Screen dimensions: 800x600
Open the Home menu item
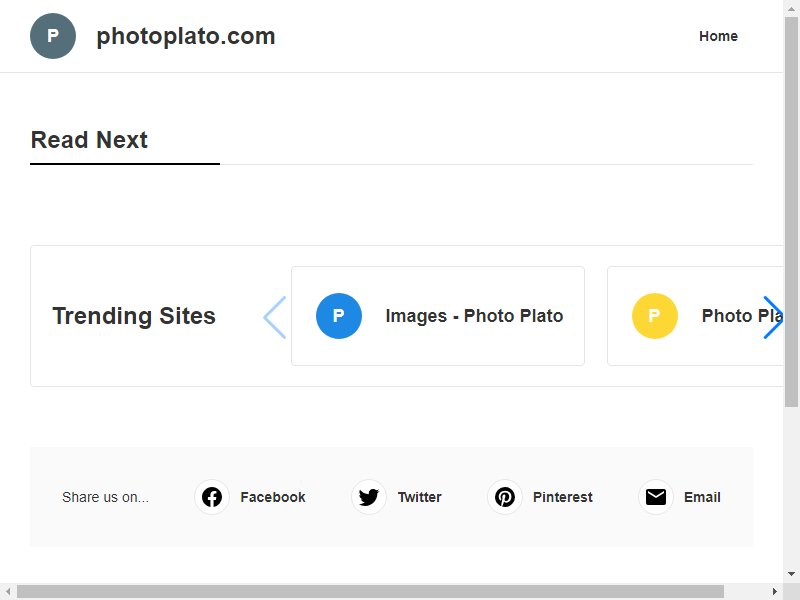pyautogui.click(x=718, y=36)
